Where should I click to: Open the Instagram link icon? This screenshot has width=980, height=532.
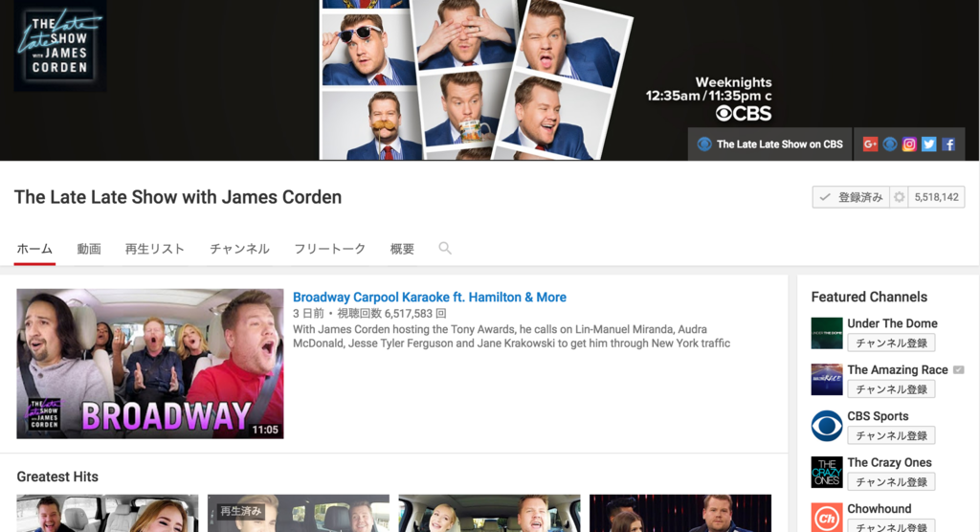(909, 144)
